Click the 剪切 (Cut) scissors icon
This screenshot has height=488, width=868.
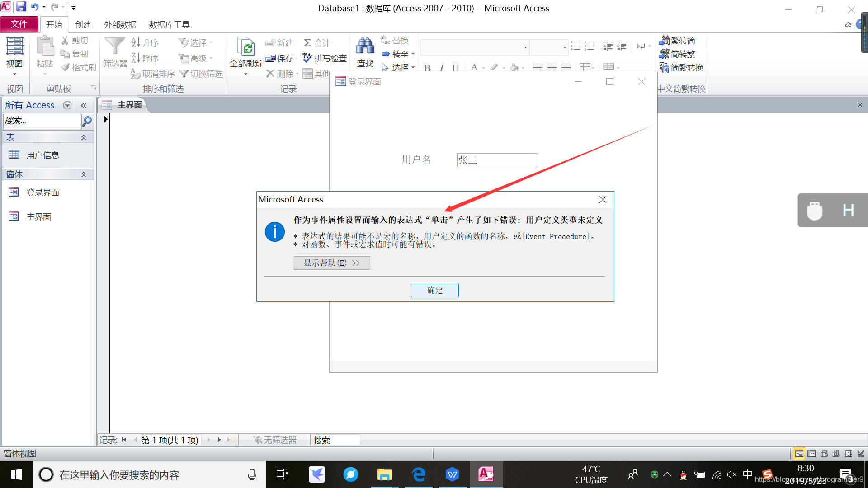(65, 41)
